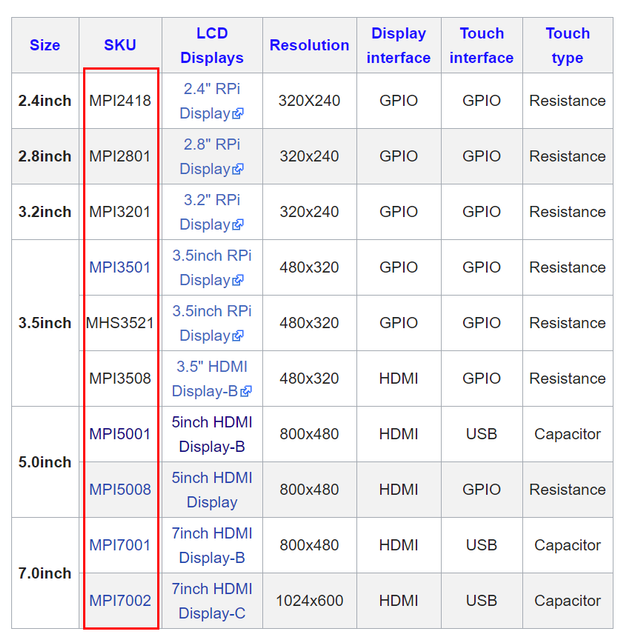Select the 3.2inch size cell
This screenshot has width=624, height=640.
tap(45, 212)
